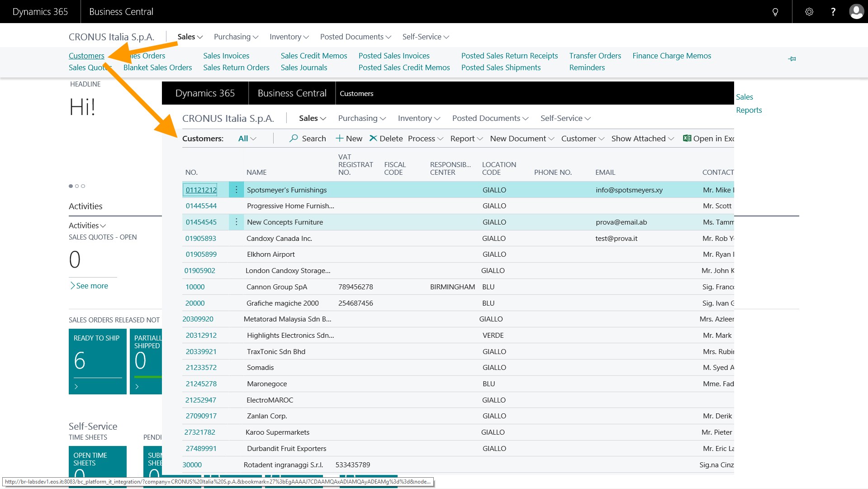Sort by the Name column header

(256, 173)
